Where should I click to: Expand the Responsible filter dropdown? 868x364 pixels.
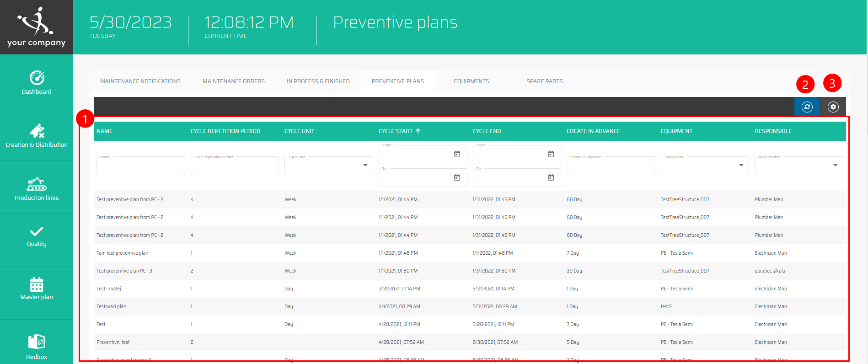pos(835,166)
